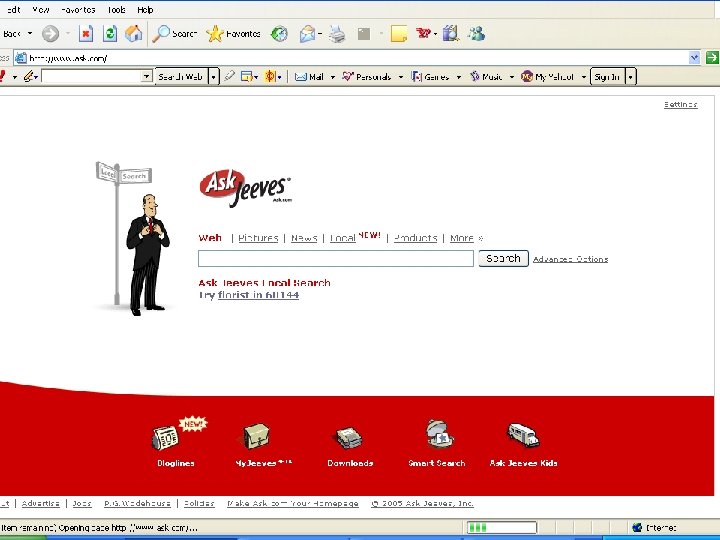The width and height of the screenshot is (720, 540).
Task: Open the Search magnifier toolbar button
Action: pyautogui.click(x=174, y=34)
